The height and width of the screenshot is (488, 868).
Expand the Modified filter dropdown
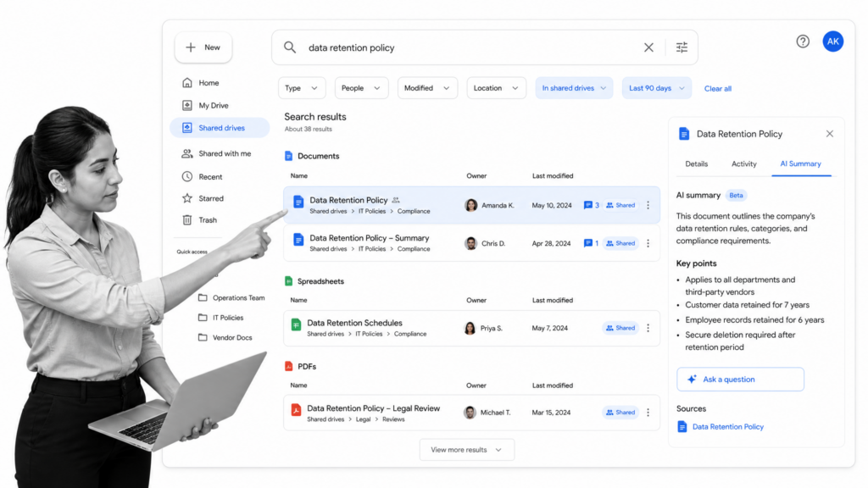[x=427, y=88]
